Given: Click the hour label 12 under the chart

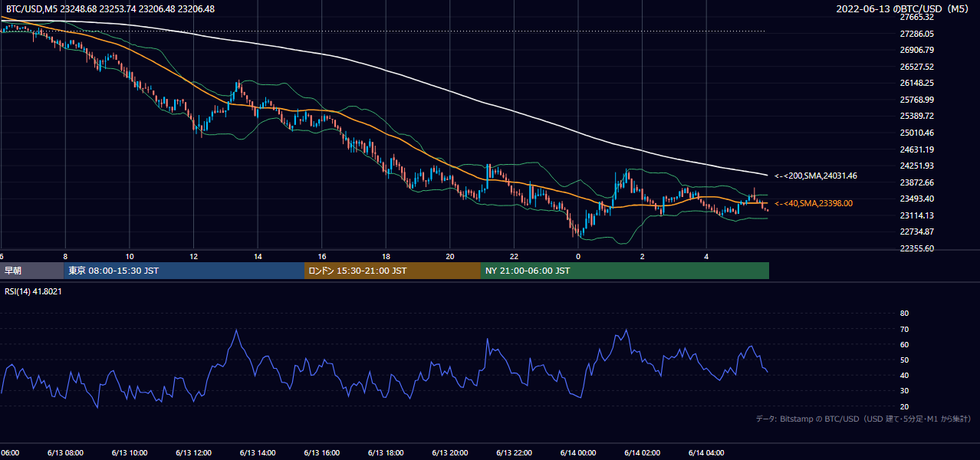Looking at the screenshot, I should [x=194, y=256].
